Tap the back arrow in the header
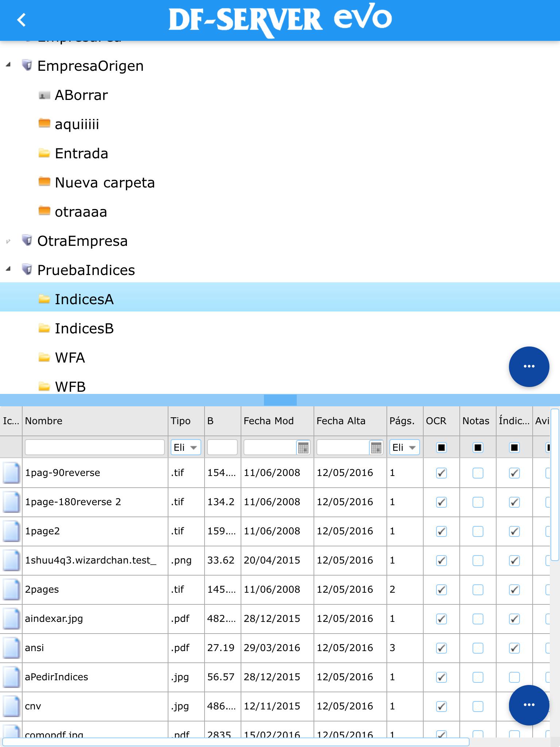Image resolution: width=560 pixels, height=747 pixels. (x=22, y=20)
